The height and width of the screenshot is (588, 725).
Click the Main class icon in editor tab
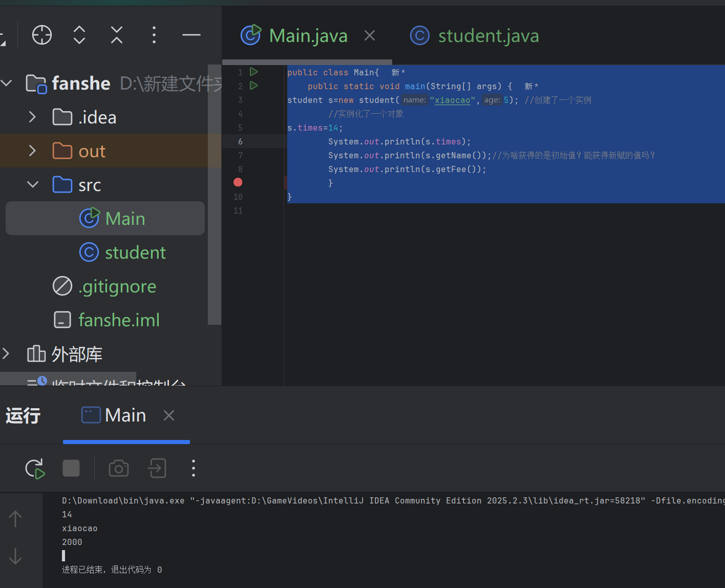(251, 35)
